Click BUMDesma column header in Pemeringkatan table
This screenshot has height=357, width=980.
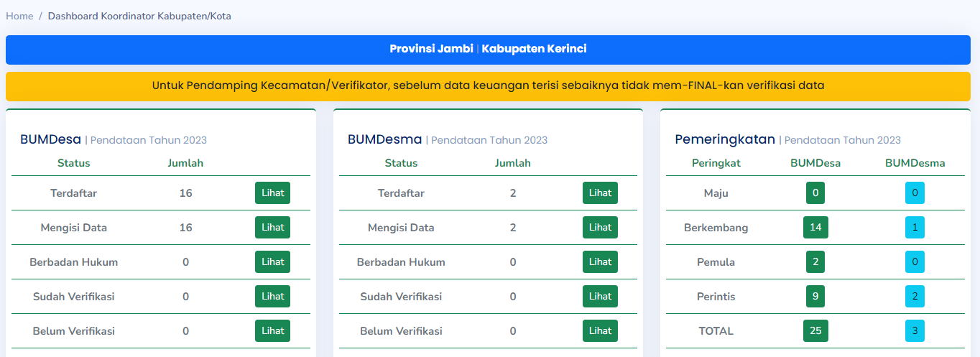[x=915, y=163]
